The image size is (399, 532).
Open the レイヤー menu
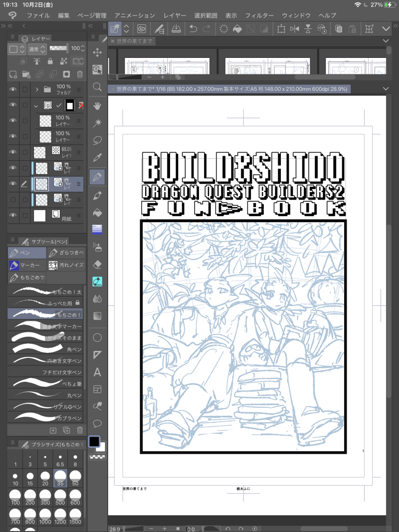175,15
